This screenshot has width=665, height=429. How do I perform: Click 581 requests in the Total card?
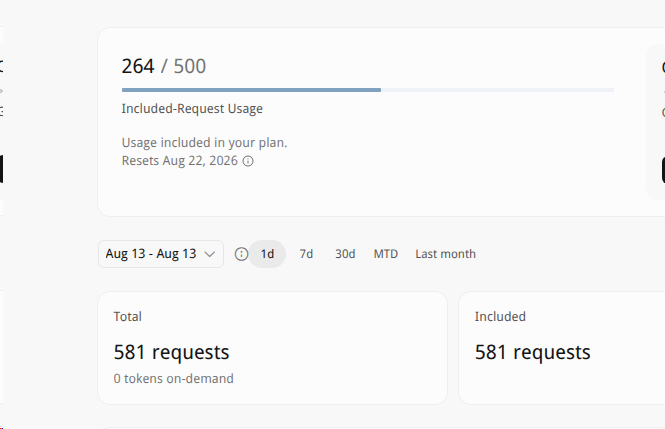pyautogui.click(x=171, y=352)
